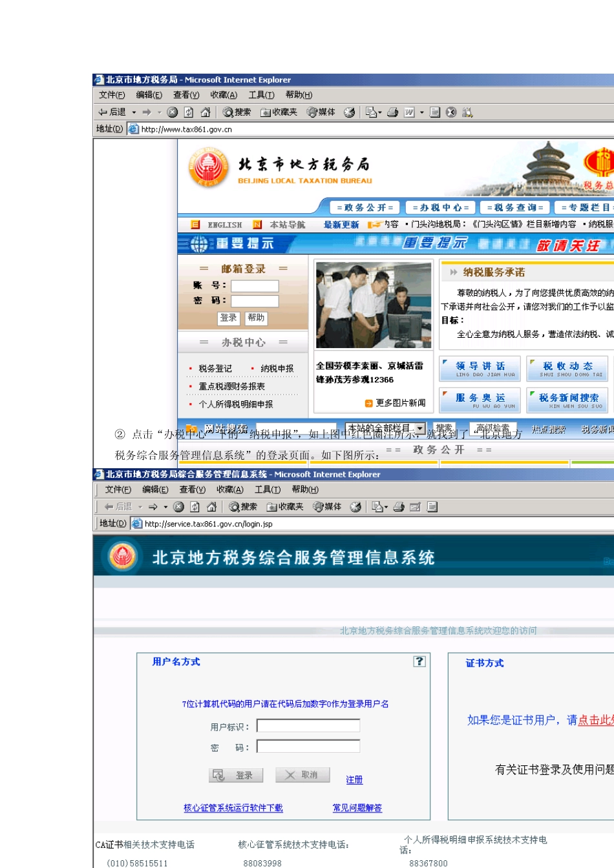Image resolution: width=614 pixels, height=868 pixels.
Task: Open 收藏夹 favorites in lower login-system toolbar
Action: (x=285, y=507)
